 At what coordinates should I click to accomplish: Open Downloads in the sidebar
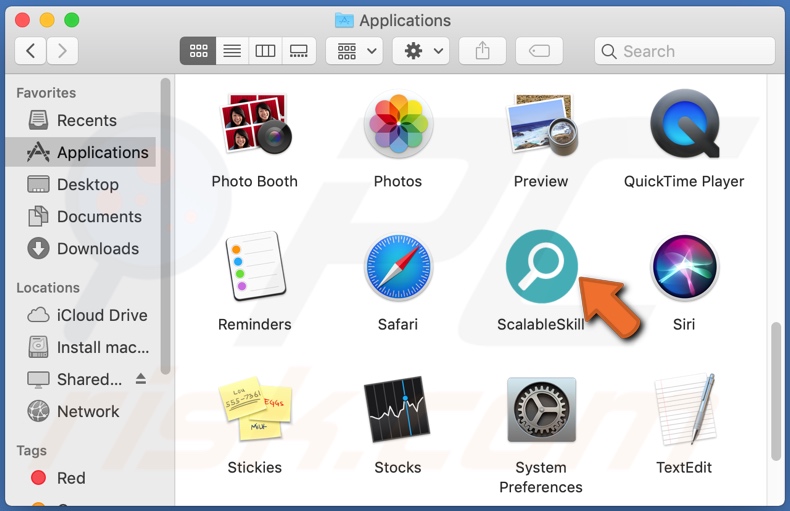pos(81,249)
